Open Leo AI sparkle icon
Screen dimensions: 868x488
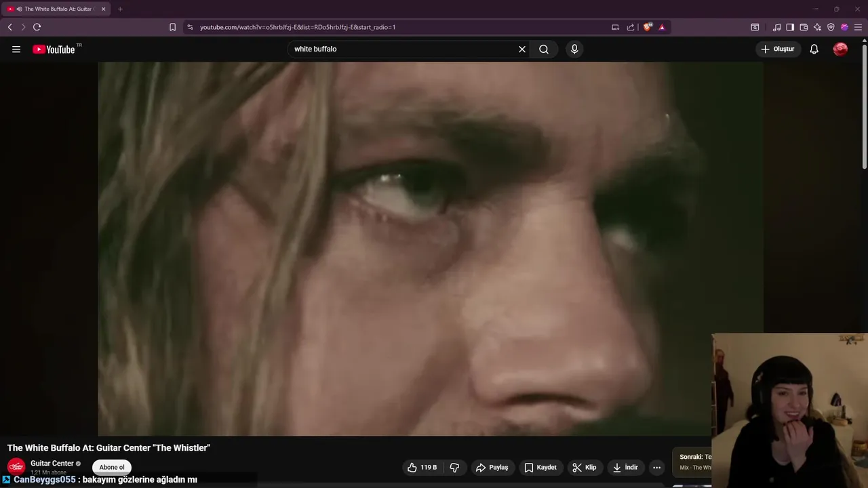pos(817,27)
